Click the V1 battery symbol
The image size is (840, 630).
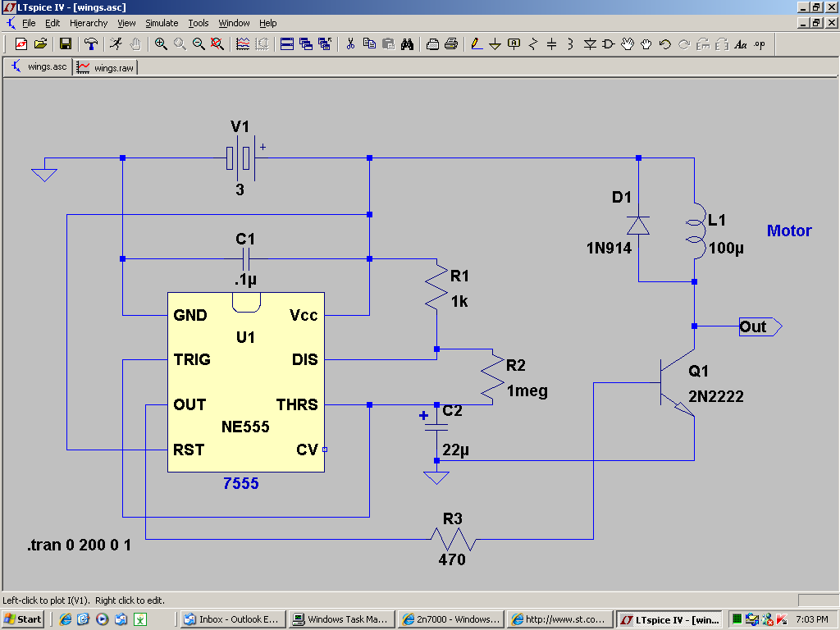tap(240, 158)
